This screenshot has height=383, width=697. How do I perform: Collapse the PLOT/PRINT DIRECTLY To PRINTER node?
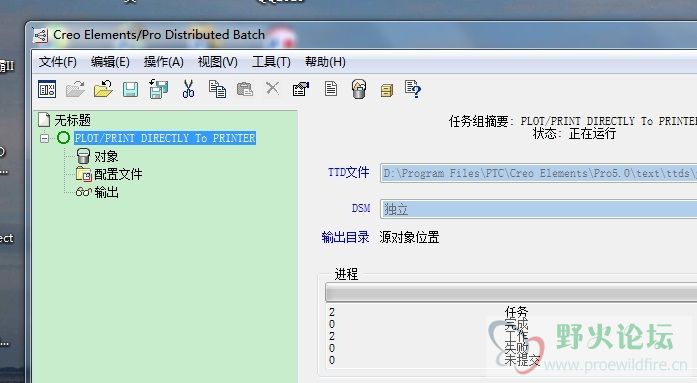(x=44, y=138)
